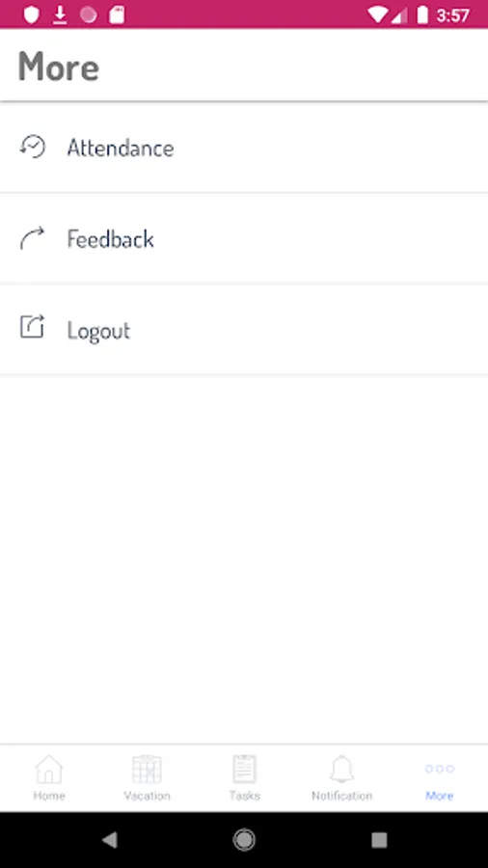Choose Logout from the list
The height and width of the screenshot is (868, 488).
click(244, 330)
